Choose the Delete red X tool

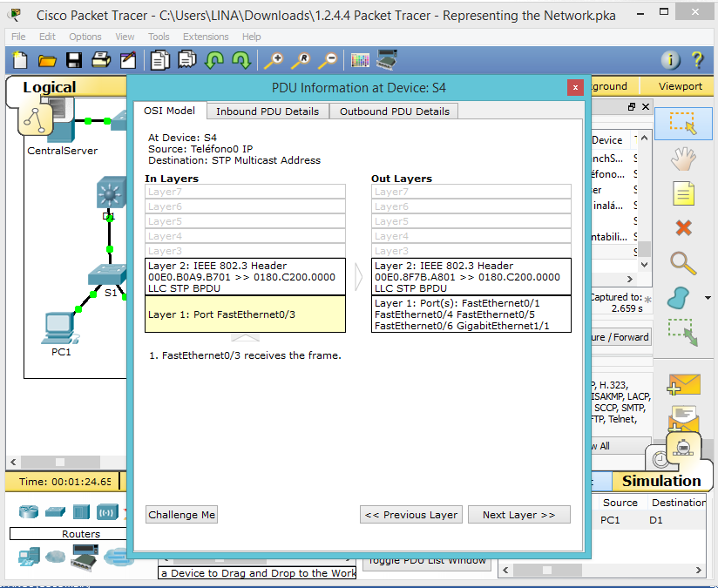click(683, 227)
